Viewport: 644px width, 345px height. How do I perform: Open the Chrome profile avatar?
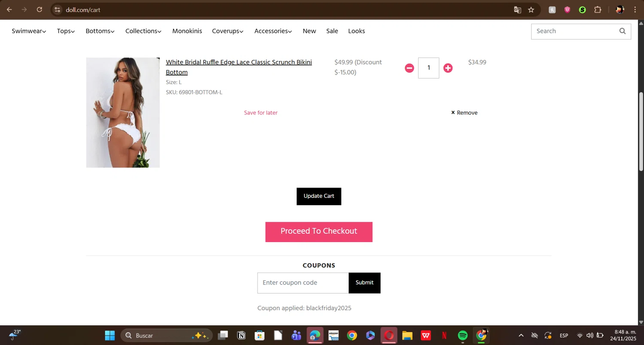click(620, 9)
